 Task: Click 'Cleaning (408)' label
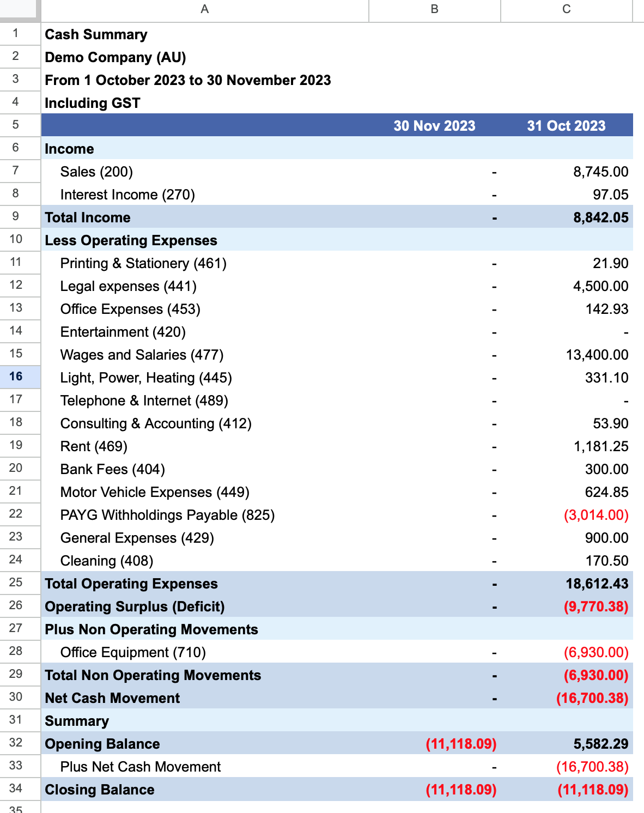click(107, 561)
